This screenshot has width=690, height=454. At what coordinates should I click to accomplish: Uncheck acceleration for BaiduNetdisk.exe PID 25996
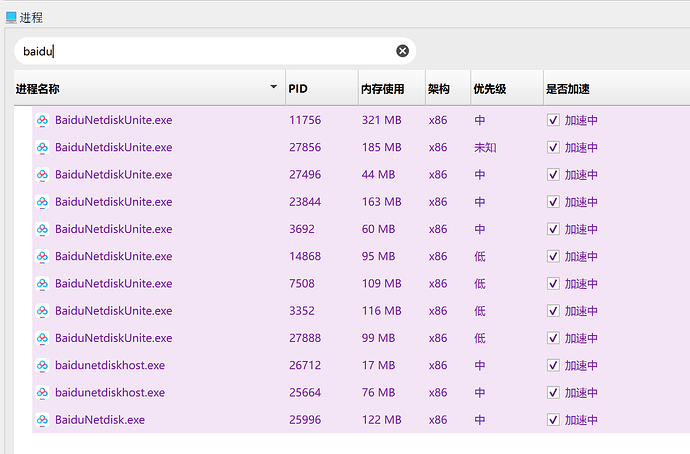tap(553, 420)
